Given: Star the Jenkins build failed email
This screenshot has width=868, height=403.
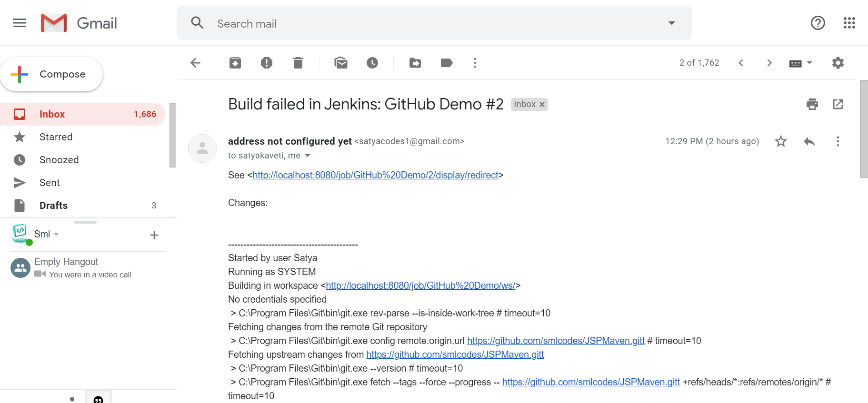Looking at the screenshot, I should pos(781,141).
